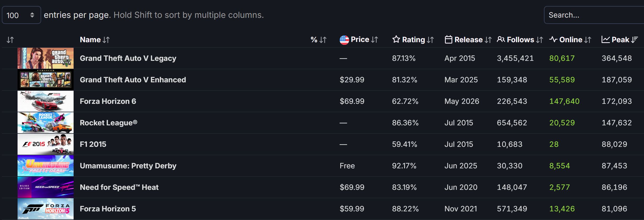This screenshot has height=220, width=644.
Task: Open the F1 2015 thumbnail
Action: (x=46, y=144)
